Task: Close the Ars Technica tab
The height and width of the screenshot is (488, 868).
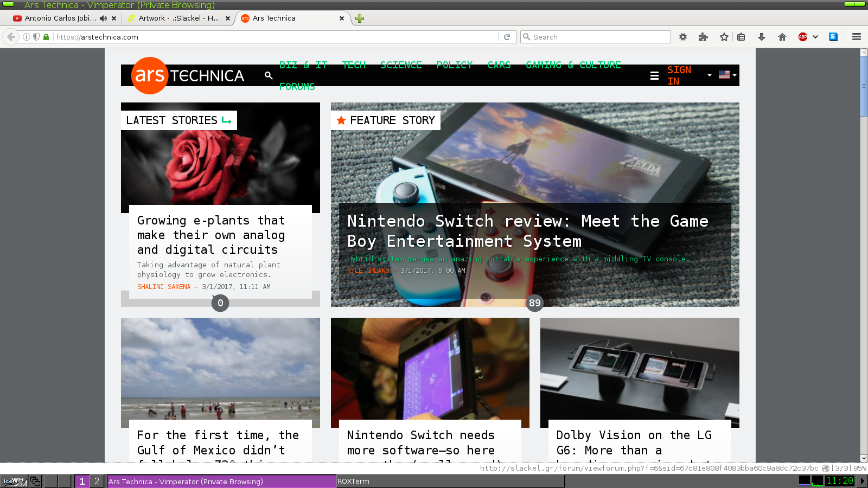Action: (x=342, y=18)
